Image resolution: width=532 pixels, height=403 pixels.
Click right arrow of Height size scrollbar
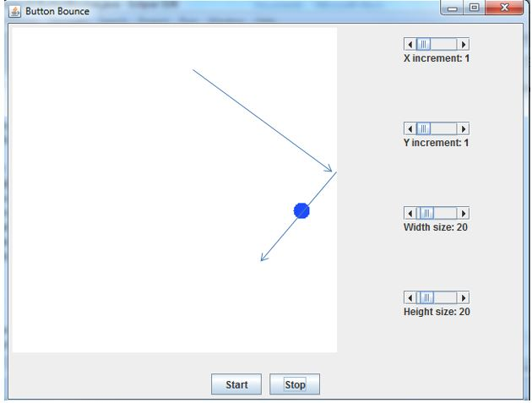tap(463, 297)
